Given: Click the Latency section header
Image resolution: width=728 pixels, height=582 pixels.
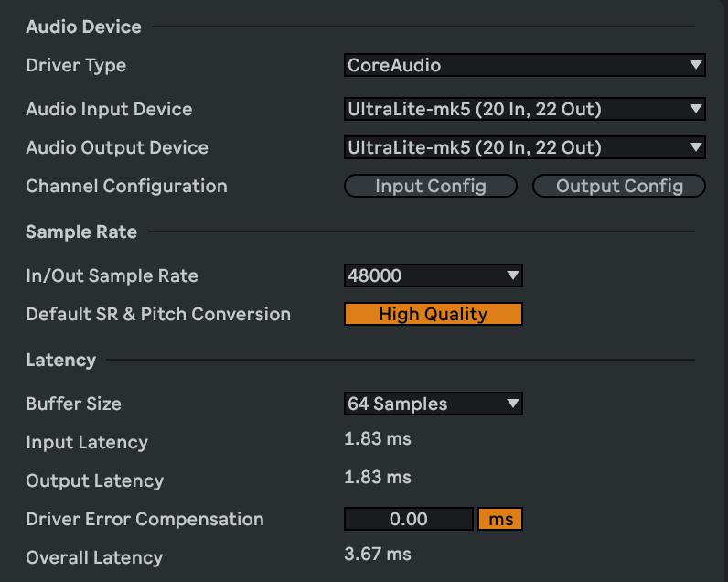Looking at the screenshot, I should pyautogui.click(x=60, y=360).
